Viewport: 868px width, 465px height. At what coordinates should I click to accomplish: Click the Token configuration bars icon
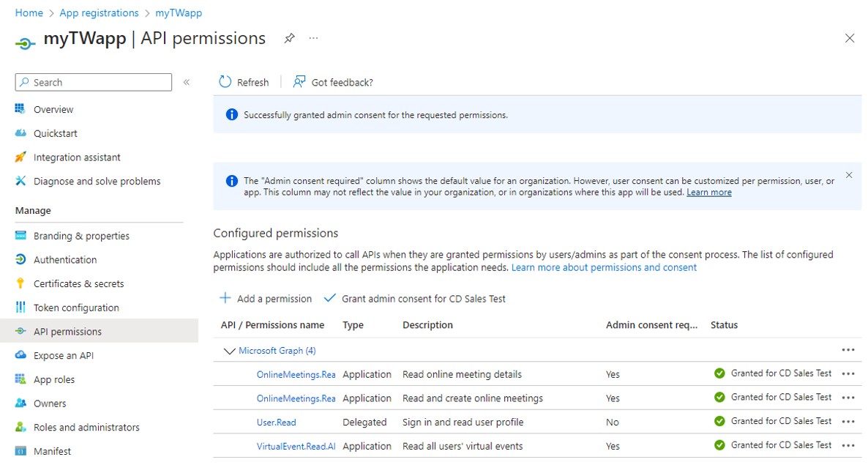(x=20, y=308)
